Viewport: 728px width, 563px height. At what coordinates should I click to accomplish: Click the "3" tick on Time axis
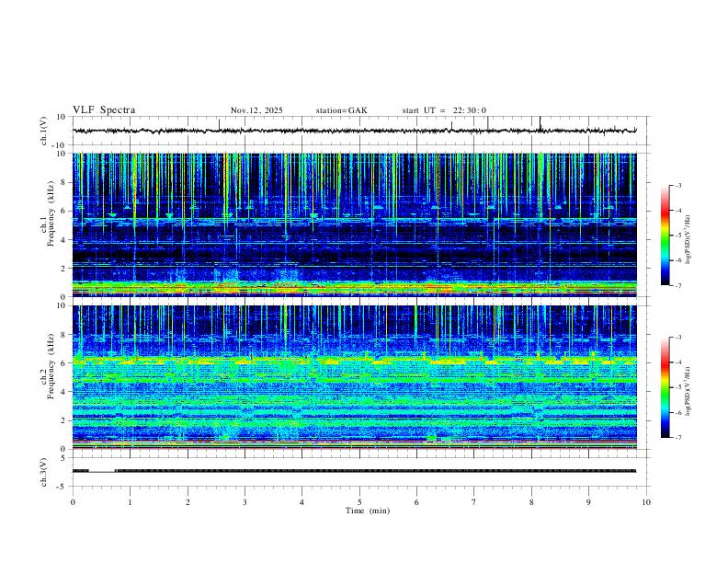(x=245, y=502)
